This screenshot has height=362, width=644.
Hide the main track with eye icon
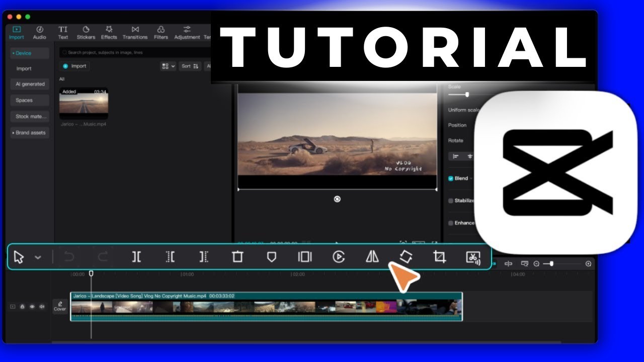coord(32,306)
